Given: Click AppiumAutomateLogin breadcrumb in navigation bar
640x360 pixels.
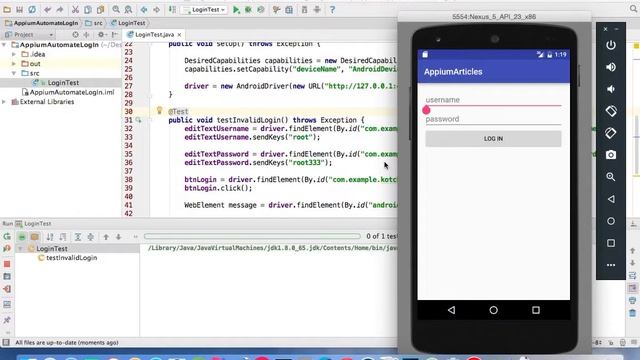Looking at the screenshot, I should (x=42, y=23).
